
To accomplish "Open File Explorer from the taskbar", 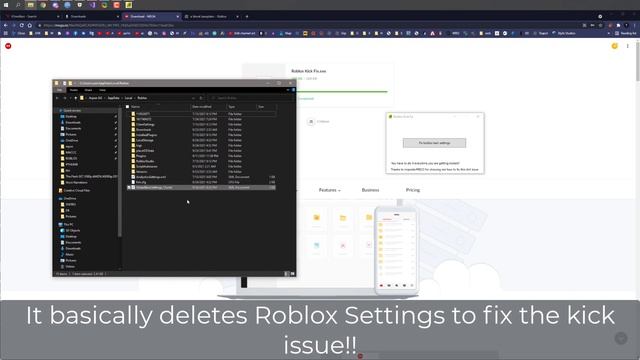I will [x=31, y=5].
